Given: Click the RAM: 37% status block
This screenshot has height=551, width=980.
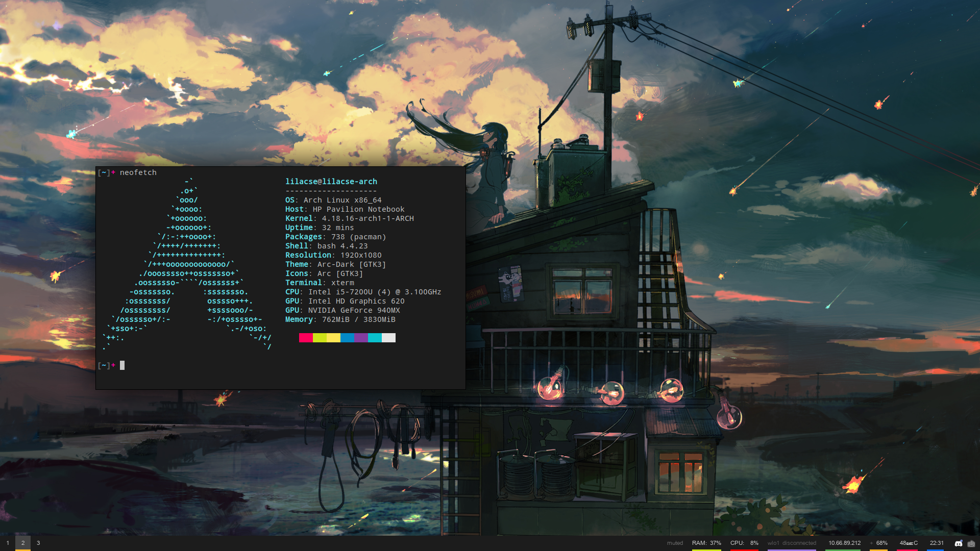Looking at the screenshot, I should tap(706, 543).
